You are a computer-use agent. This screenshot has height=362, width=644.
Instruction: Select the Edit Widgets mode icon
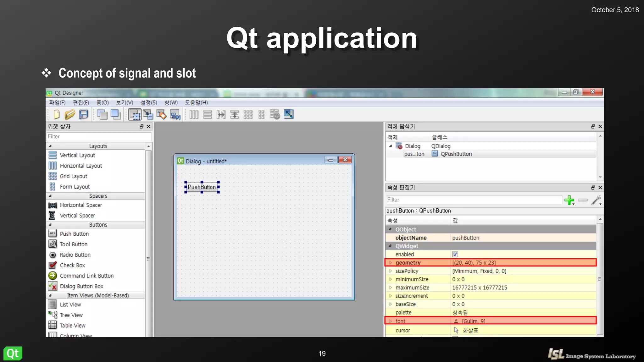(135, 114)
